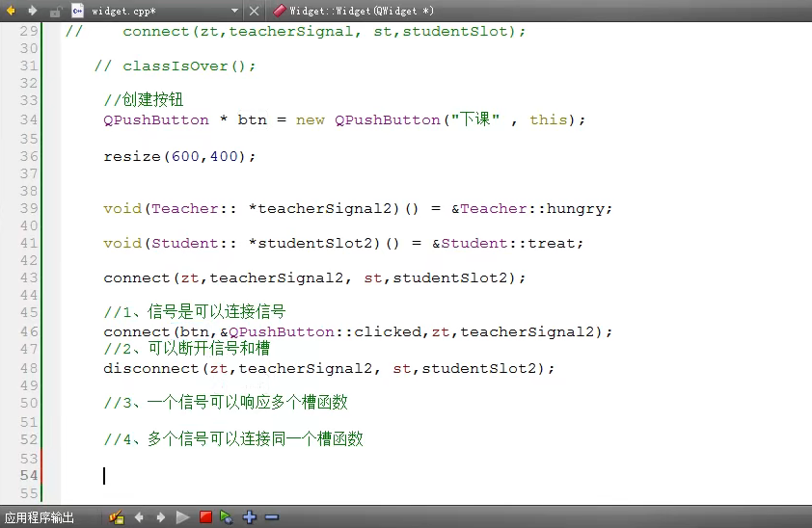Go forward with the top toolbar right arrow
The image size is (812, 528).
click(33, 11)
